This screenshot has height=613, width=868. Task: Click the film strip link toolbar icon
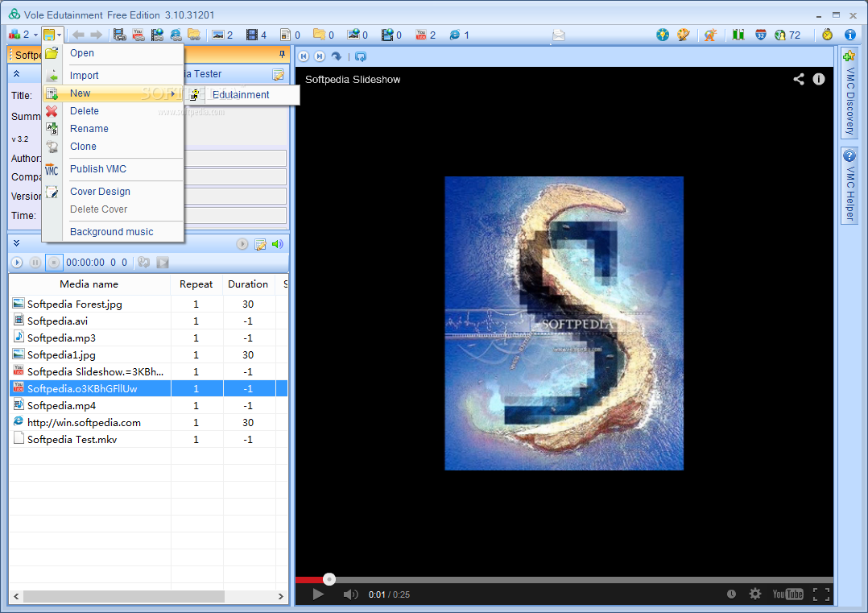pyautogui.click(x=119, y=35)
